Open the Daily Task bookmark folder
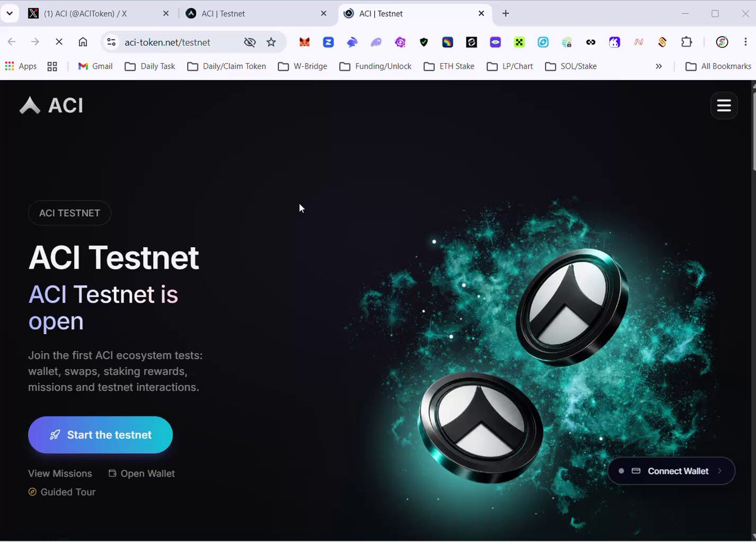Image resolution: width=756 pixels, height=542 pixels. [x=150, y=66]
